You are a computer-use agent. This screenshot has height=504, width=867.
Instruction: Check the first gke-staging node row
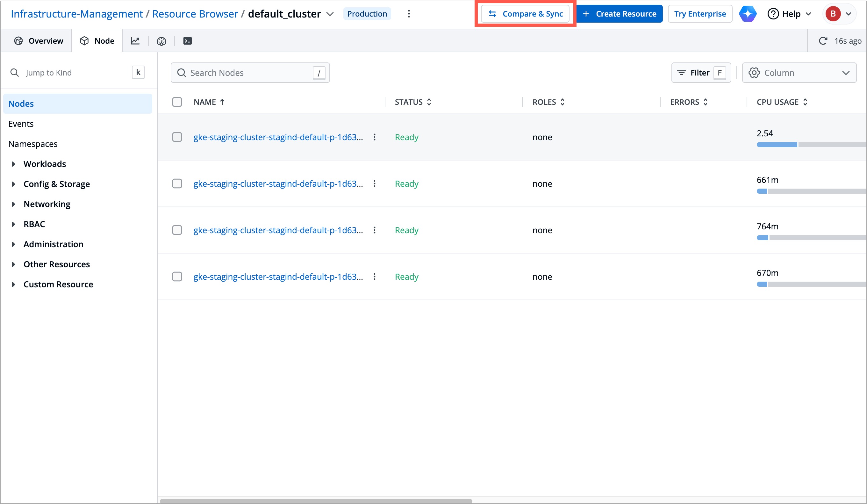(177, 137)
